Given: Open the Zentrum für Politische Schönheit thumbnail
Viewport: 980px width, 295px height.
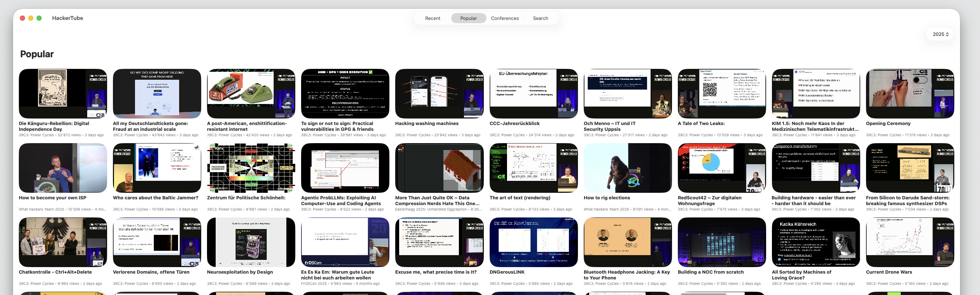Looking at the screenshot, I should pyautogui.click(x=251, y=168).
